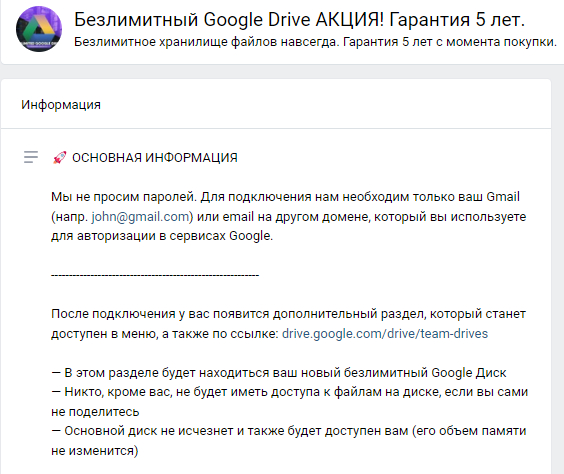Image resolution: width=564 pixels, height=474 pixels.
Task: Open the john@gmail.com email link
Action: tap(140, 217)
